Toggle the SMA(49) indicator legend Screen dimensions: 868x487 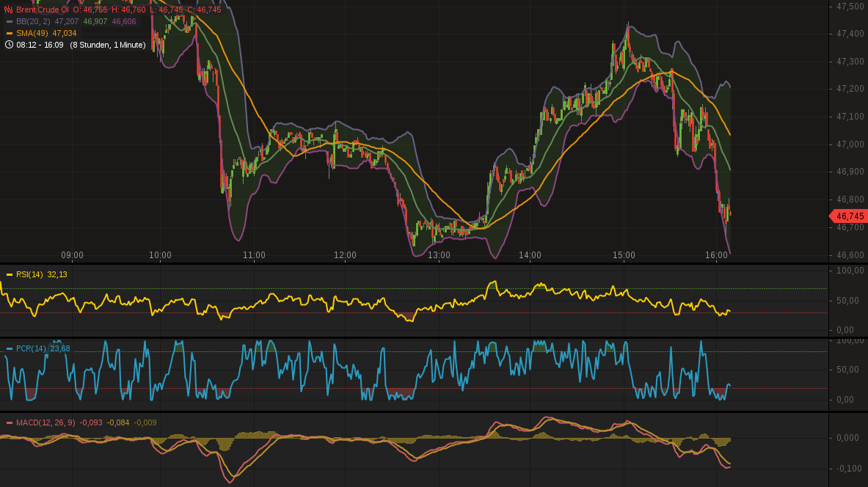32,33
